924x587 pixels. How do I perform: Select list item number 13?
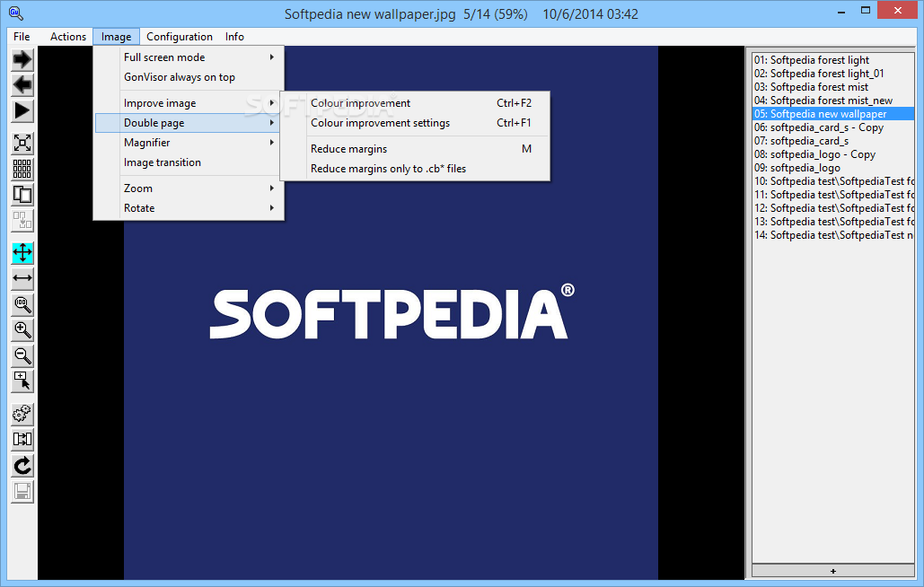coord(833,222)
